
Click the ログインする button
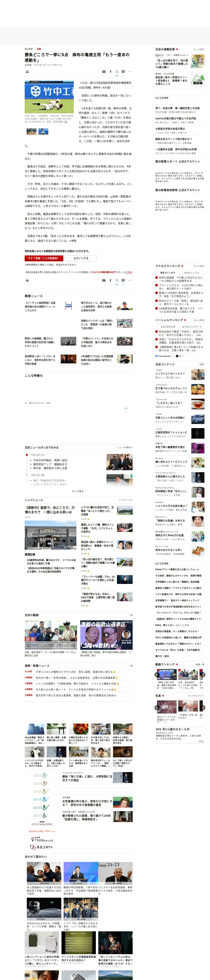click(x=81, y=258)
